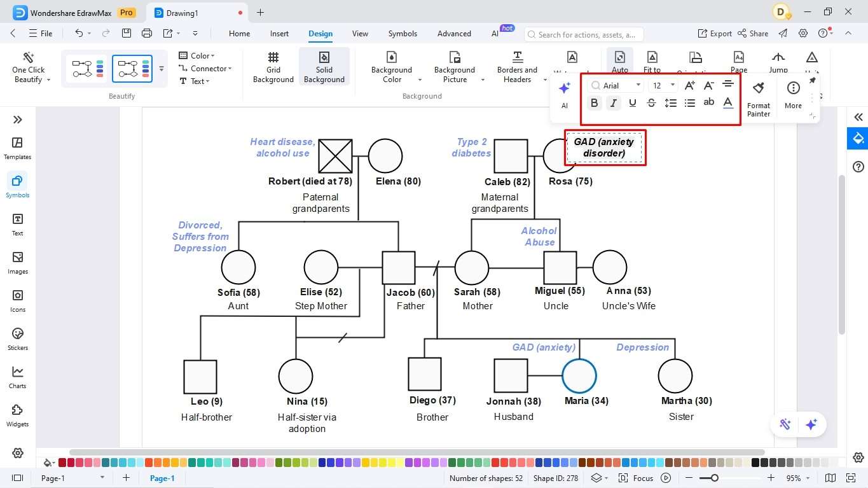Open the Images panel
Viewport: 868px width, 488px height.
pyautogui.click(x=17, y=263)
